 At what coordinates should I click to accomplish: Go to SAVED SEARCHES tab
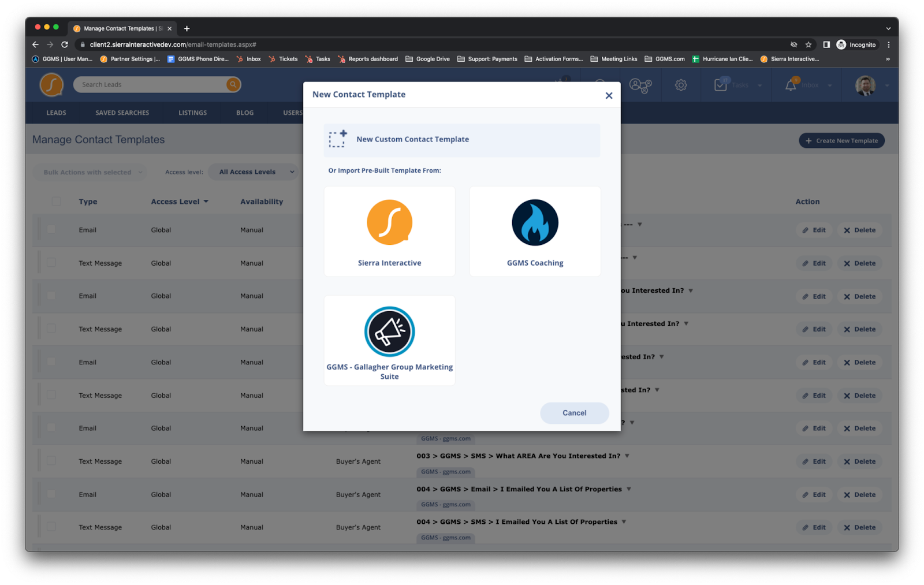pos(122,113)
